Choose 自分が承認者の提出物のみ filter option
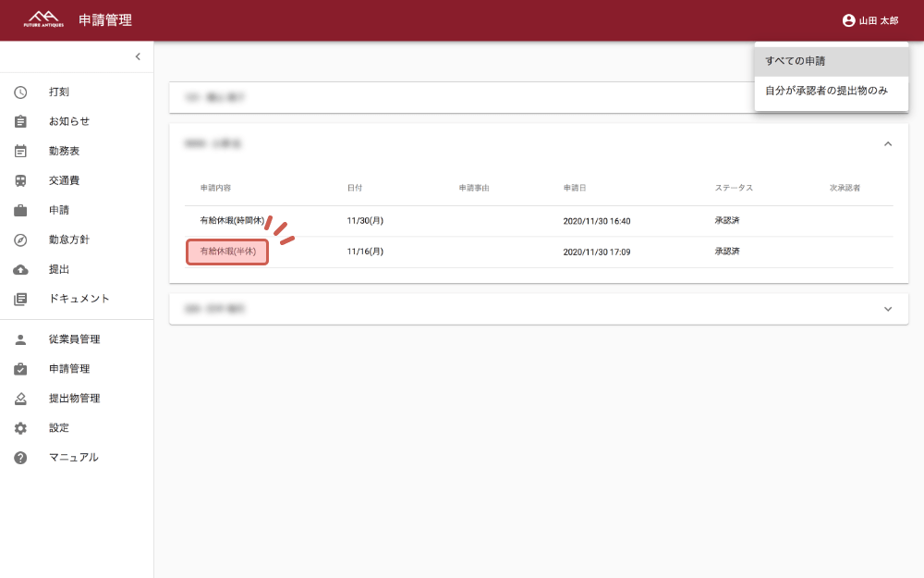Screen dimensions: 924x578 pos(831,91)
